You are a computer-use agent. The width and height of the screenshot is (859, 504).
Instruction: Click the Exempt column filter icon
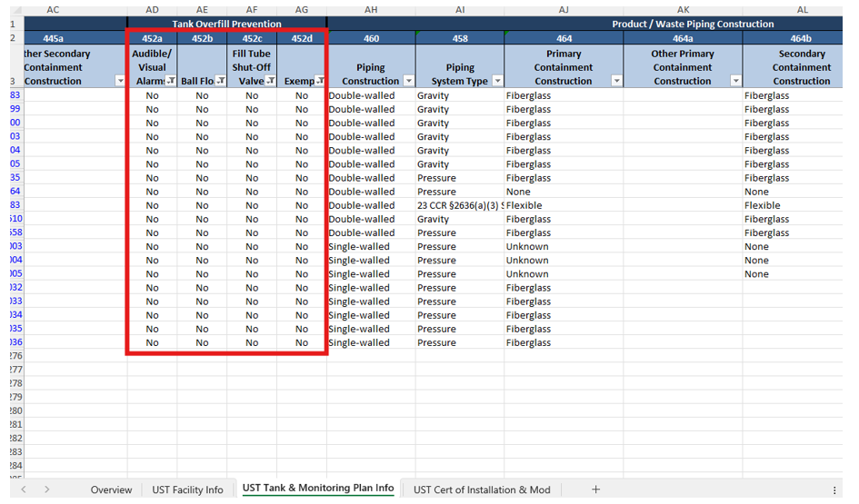[319, 81]
